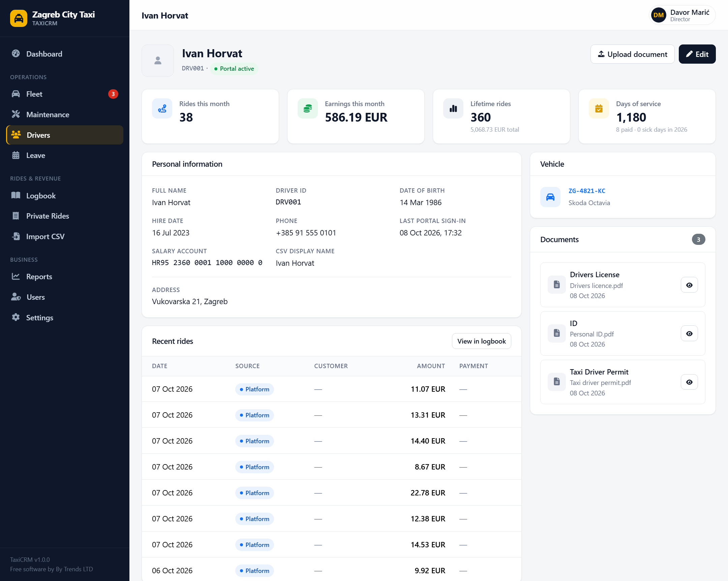The image size is (728, 581).
Task: Click the Source column header
Action: [247, 366]
